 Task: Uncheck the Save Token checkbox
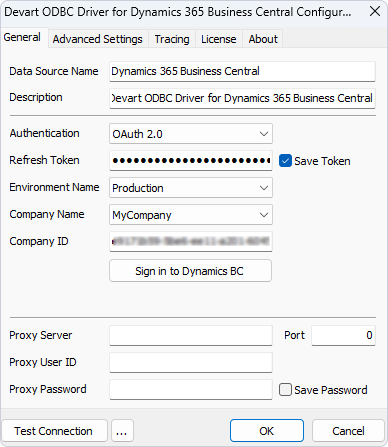point(285,161)
